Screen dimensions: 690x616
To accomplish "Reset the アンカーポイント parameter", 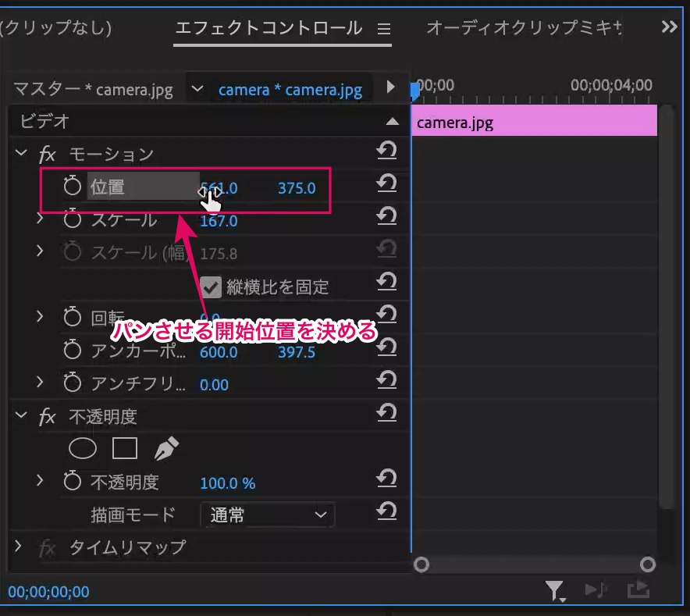I will pyautogui.click(x=386, y=347).
